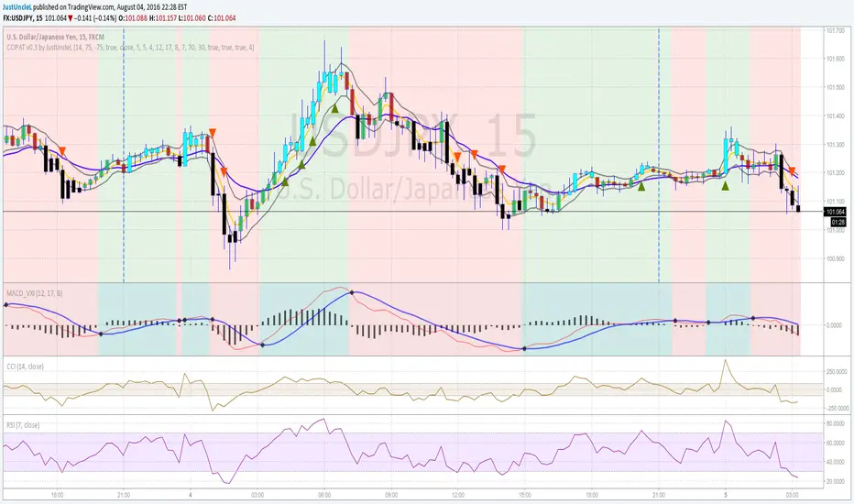854x504 pixels.
Task: Select the RSI (7, close) indicator label
Action: click(x=23, y=425)
